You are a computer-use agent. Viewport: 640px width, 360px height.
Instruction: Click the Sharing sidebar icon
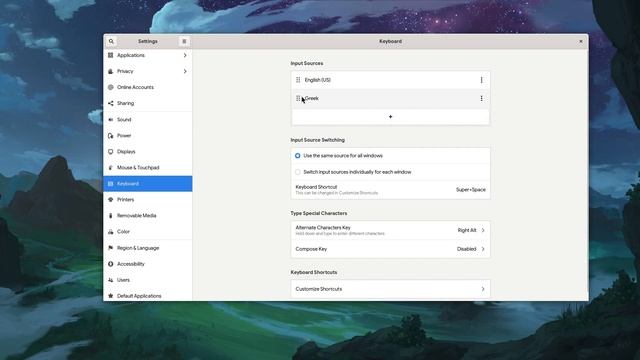click(110, 103)
